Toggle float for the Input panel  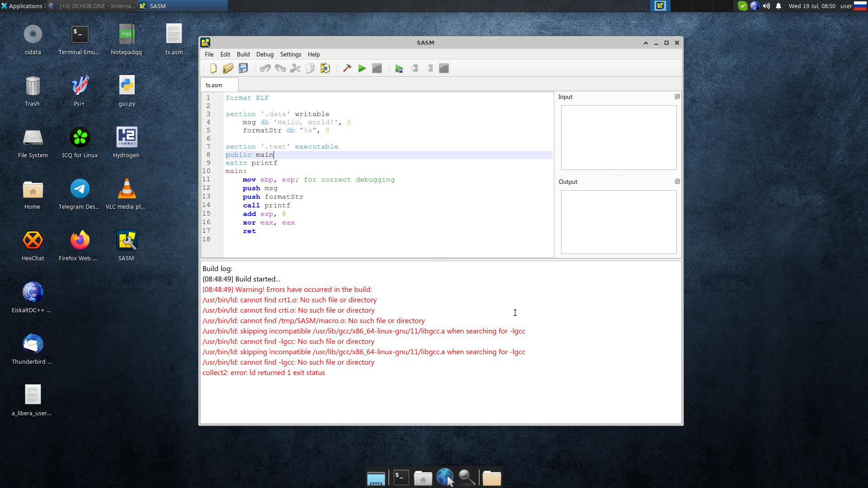coord(677,97)
